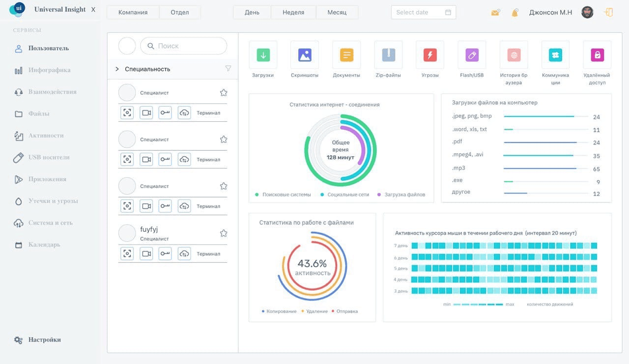Click the 43.6% активность chart center

[313, 267]
